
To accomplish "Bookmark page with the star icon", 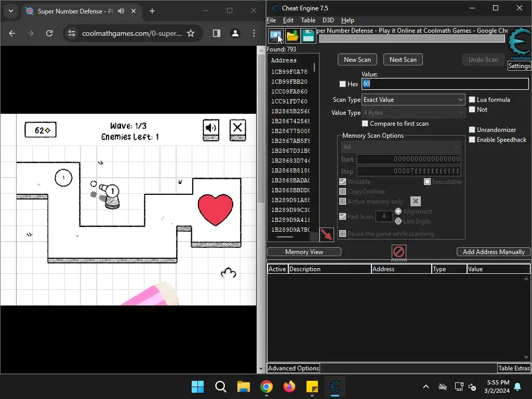I will (x=191, y=33).
